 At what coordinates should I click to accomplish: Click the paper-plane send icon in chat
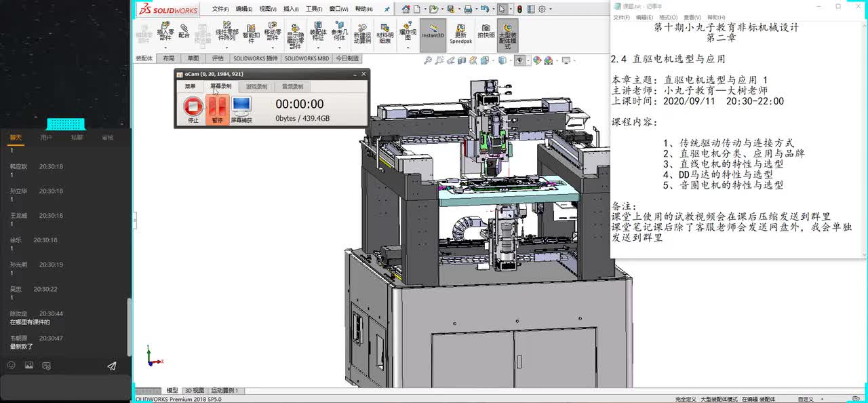tap(112, 366)
